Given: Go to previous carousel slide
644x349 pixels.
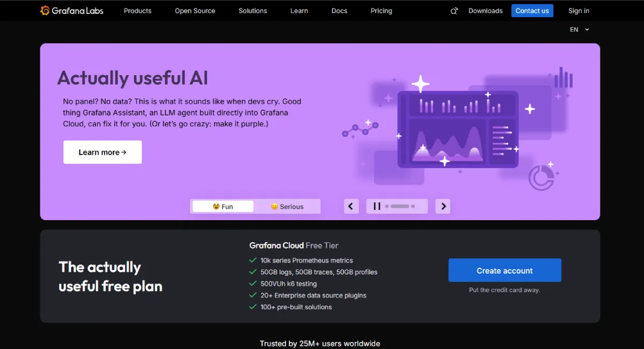Looking at the screenshot, I should [351, 206].
